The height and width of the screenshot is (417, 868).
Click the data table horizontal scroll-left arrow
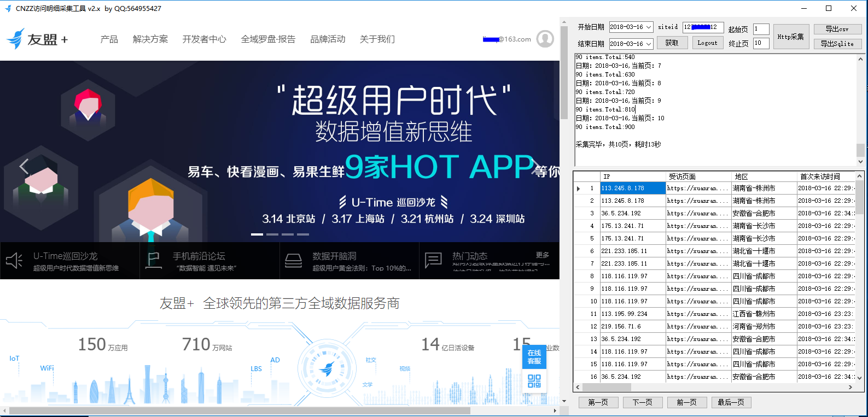[578, 387]
